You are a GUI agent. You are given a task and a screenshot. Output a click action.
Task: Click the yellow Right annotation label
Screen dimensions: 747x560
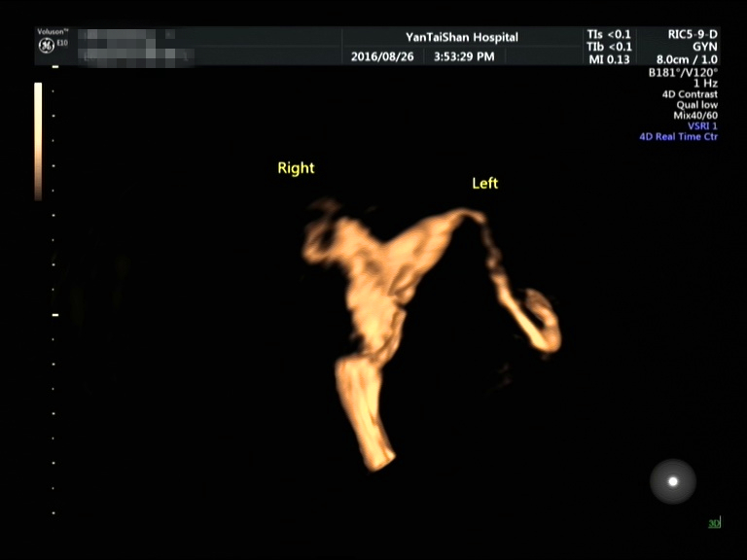(296, 168)
